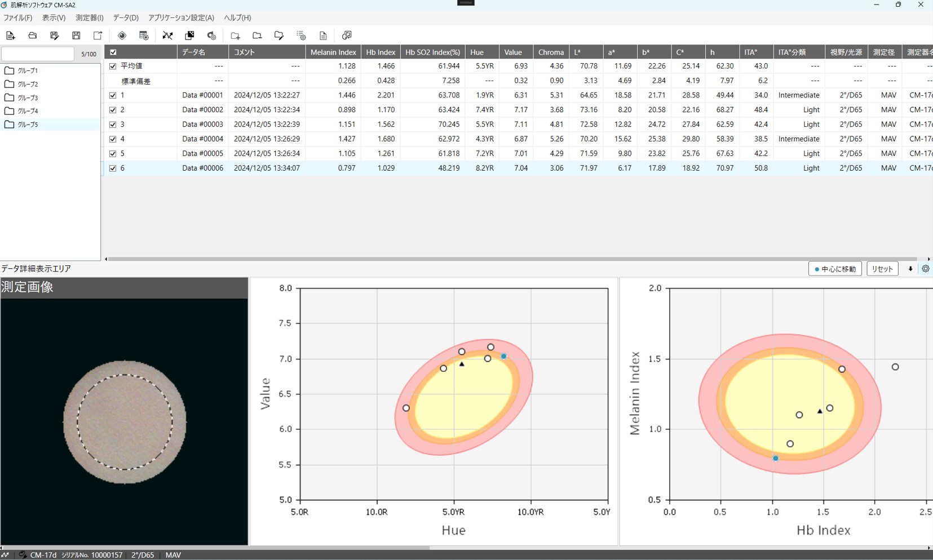Collapse detail area with down arrow
933x560 pixels.
[x=910, y=269]
